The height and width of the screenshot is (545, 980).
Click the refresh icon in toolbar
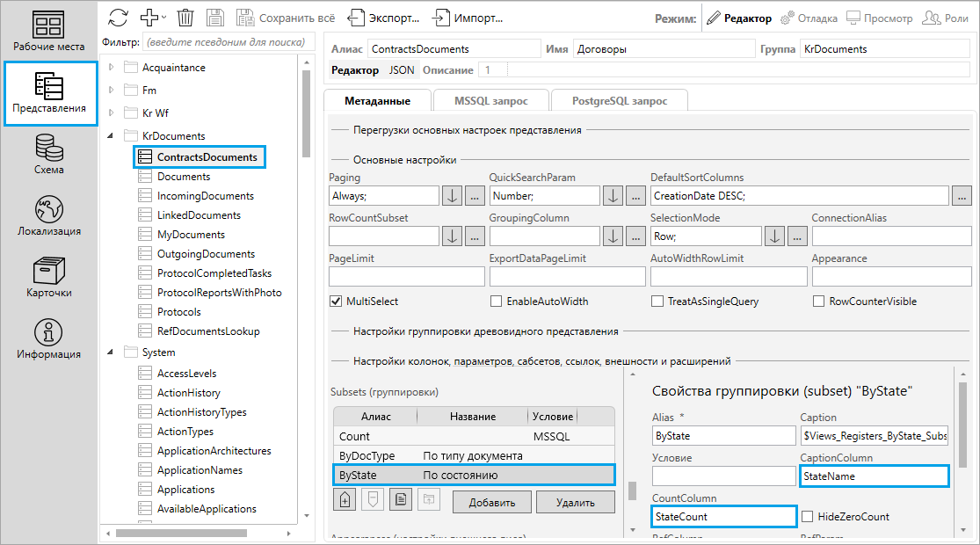118,18
